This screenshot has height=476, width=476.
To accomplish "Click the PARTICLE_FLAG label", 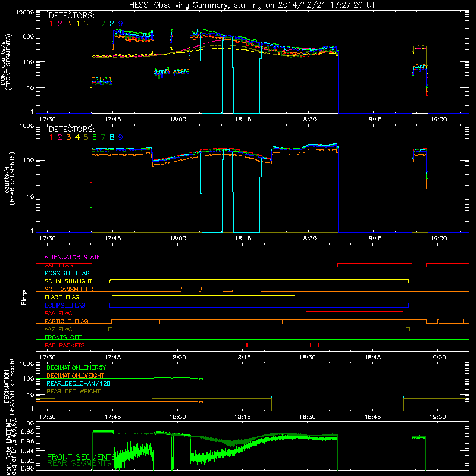I will 67,321.
